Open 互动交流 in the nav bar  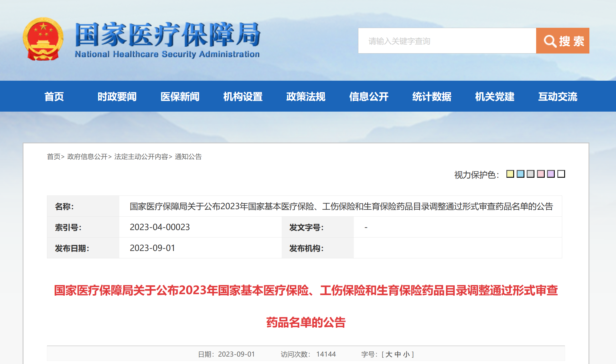(558, 96)
